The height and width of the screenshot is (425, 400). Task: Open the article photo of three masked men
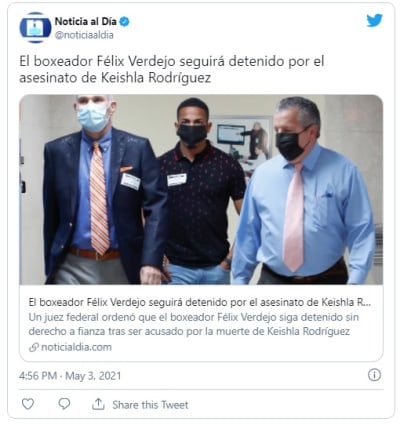point(201,190)
